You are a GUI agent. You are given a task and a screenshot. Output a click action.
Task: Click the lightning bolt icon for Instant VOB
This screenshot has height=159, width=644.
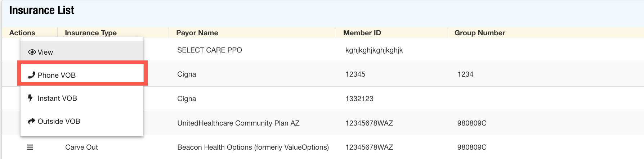(x=31, y=98)
